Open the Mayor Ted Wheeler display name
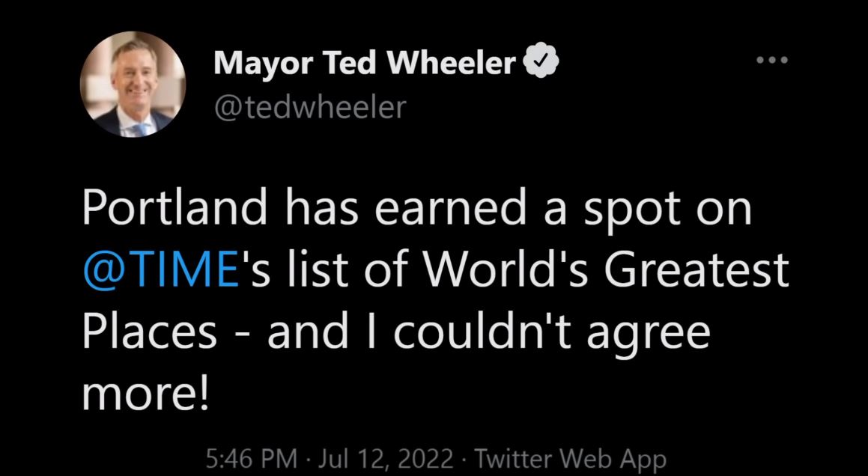Image resolution: width=868 pixels, height=476 pixels. [x=365, y=63]
